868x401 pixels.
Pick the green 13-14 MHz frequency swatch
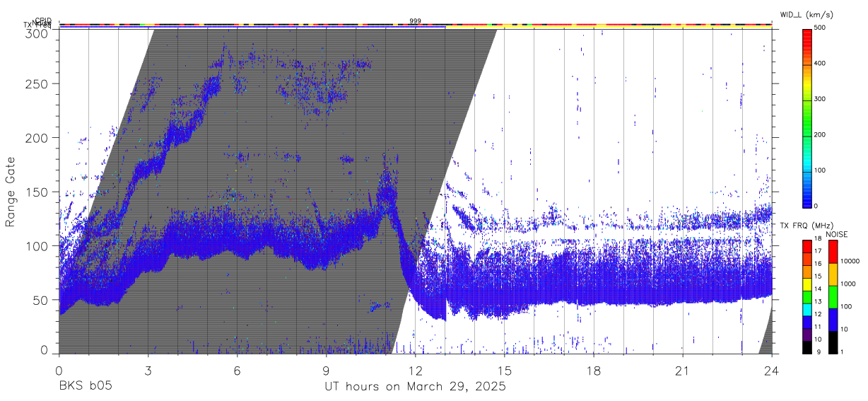point(807,297)
